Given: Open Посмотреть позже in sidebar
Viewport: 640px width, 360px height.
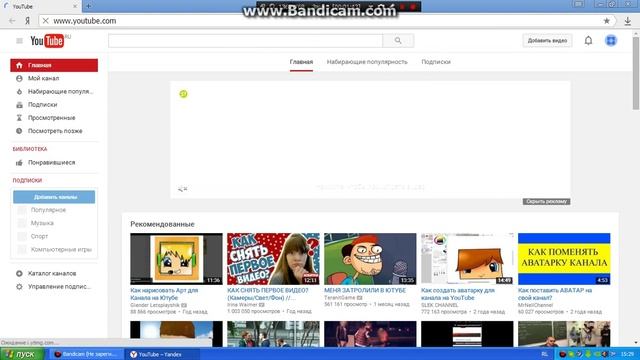Looking at the screenshot, I should click(x=54, y=131).
